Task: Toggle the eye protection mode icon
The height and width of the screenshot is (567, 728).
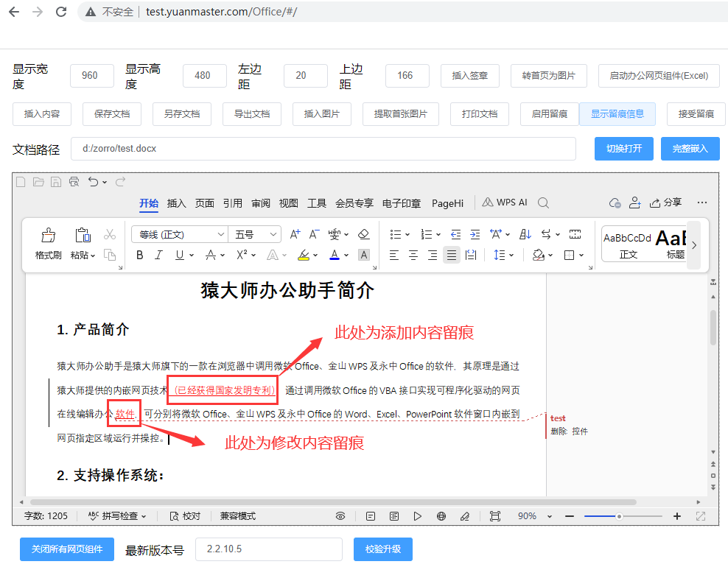Action: [x=340, y=516]
